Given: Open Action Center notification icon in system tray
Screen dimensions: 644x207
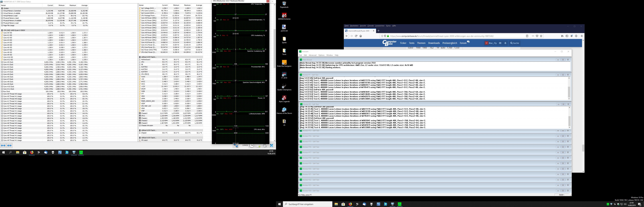Looking at the screenshot, I should [639, 204].
